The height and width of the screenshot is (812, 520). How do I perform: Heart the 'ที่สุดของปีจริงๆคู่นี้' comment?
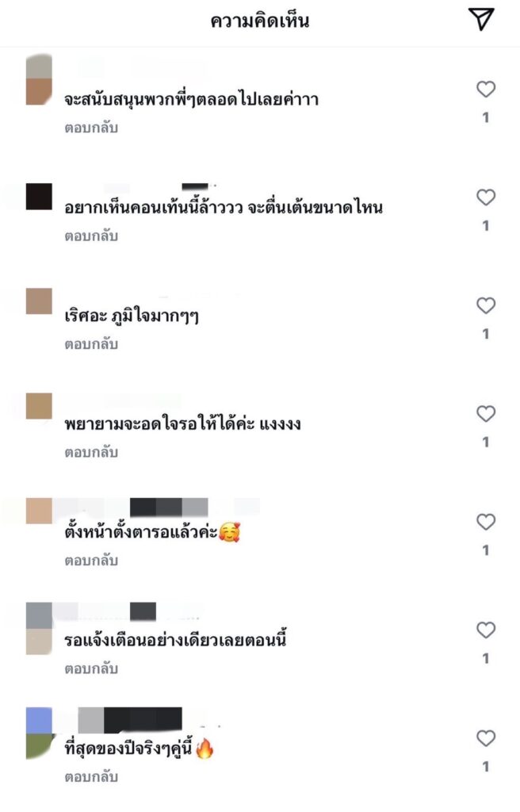[486, 738]
